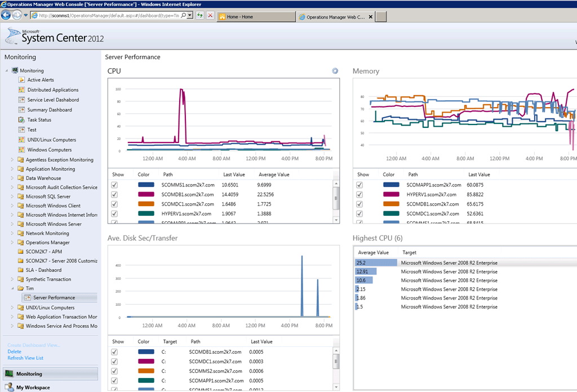The width and height of the screenshot is (577, 392).
Task: Click the Refresh View List link
Action: [x=25, y=358]
